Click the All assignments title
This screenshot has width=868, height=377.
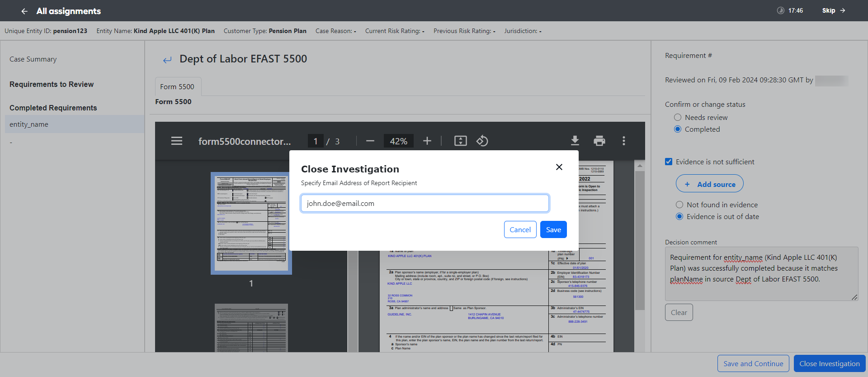69,11
